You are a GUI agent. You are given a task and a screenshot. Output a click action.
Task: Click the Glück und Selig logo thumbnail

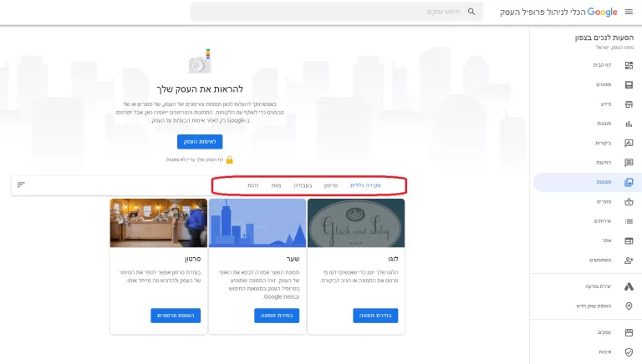pyautogui.click(x=356, y=223)
